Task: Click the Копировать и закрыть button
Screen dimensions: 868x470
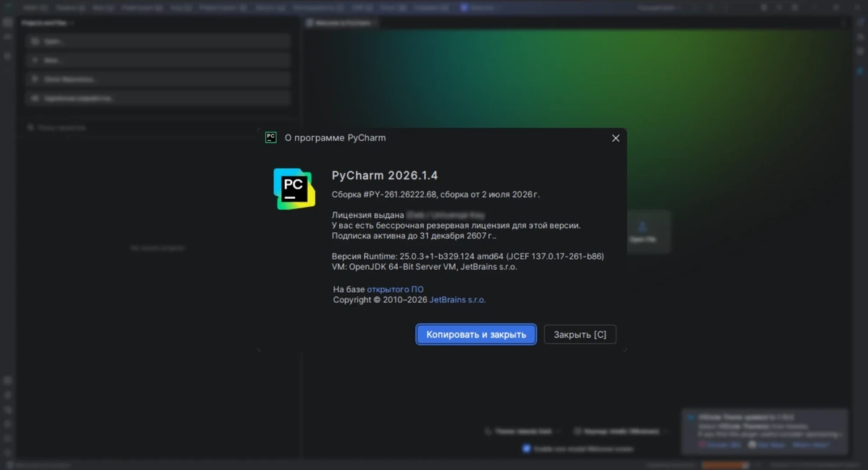Action: (476, 334)
